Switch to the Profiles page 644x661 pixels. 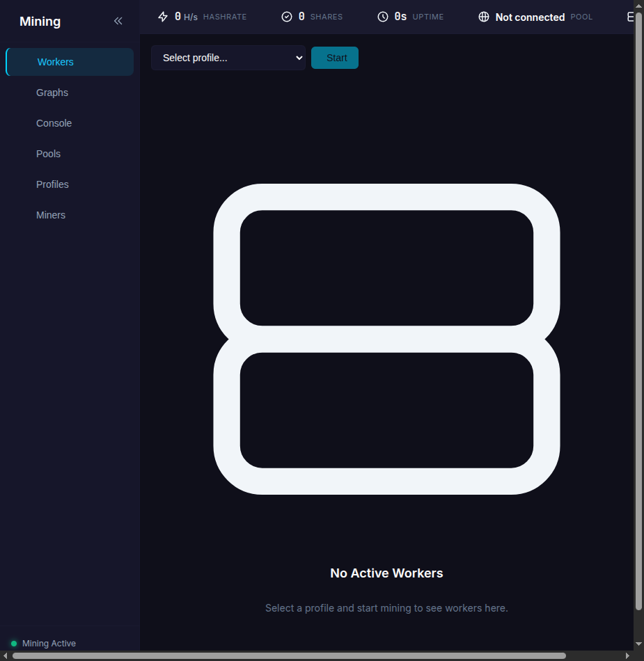pyautogui.click(x=52, y=184)
